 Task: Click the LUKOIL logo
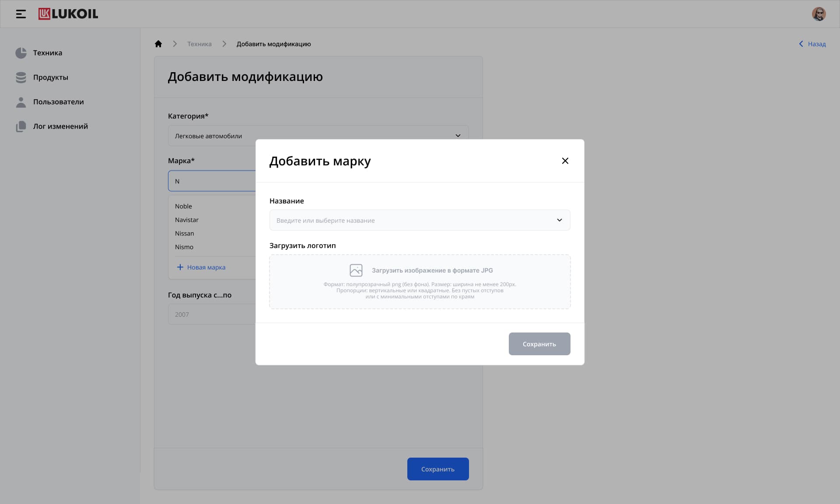pos(68,14)
